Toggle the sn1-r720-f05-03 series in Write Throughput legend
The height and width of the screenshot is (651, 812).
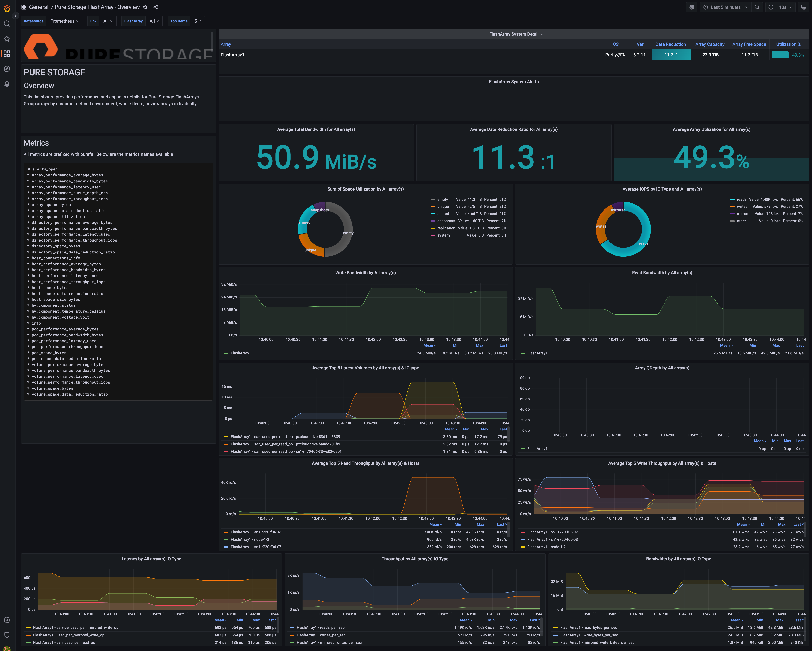(552, 540)
